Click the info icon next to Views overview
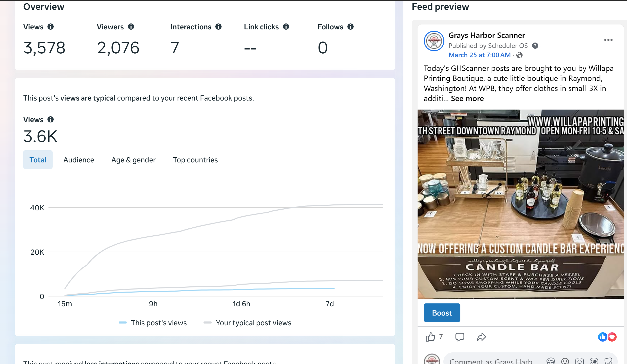Image resolution: width=627 pixels, height=364 pixels. (x=51, y=27)
